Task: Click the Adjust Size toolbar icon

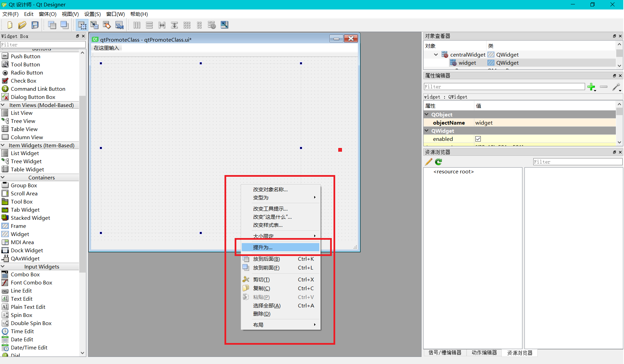Action: [x=224, y=25]
